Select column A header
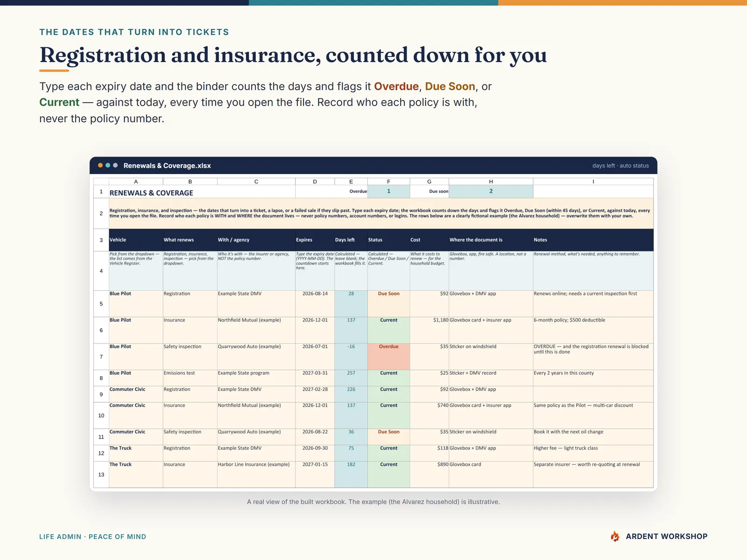 [x=136, y=182]
